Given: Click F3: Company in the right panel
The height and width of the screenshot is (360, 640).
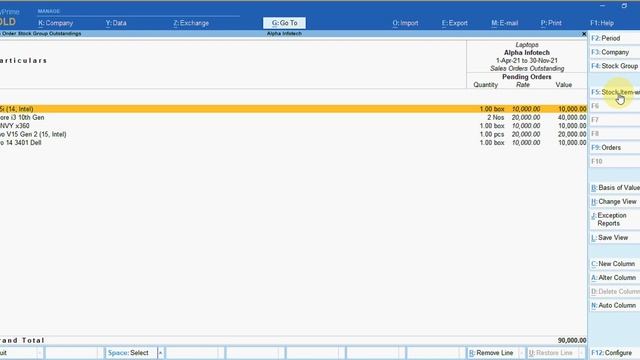Looking at the screenshot, I should point(614,52).
